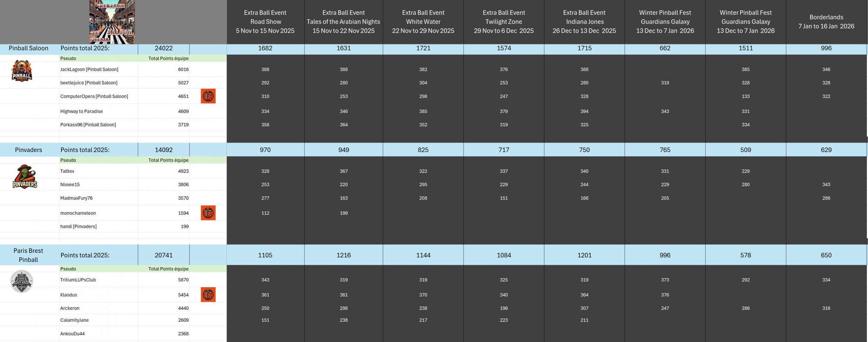Select Paris Brest total points cell 20741
868x342 pixels.
click(163, 255)
